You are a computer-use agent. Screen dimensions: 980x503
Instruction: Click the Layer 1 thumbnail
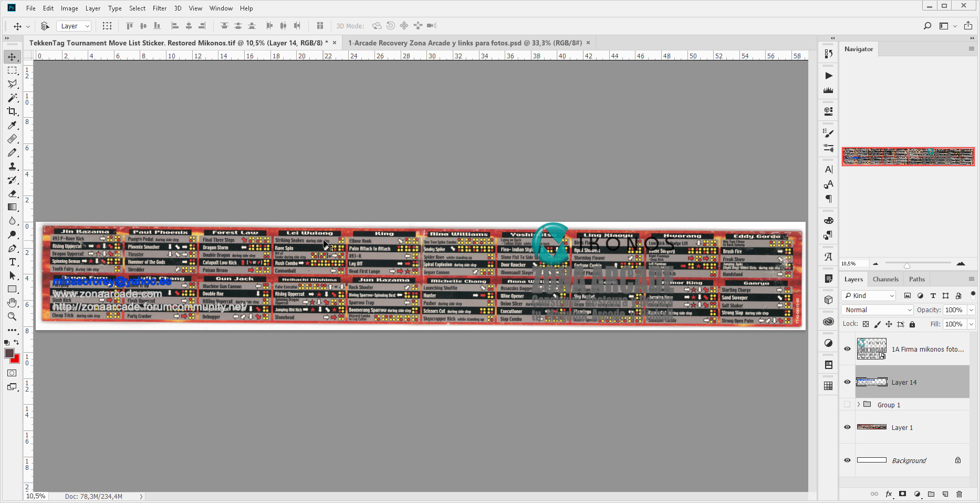tap(871, 427)
